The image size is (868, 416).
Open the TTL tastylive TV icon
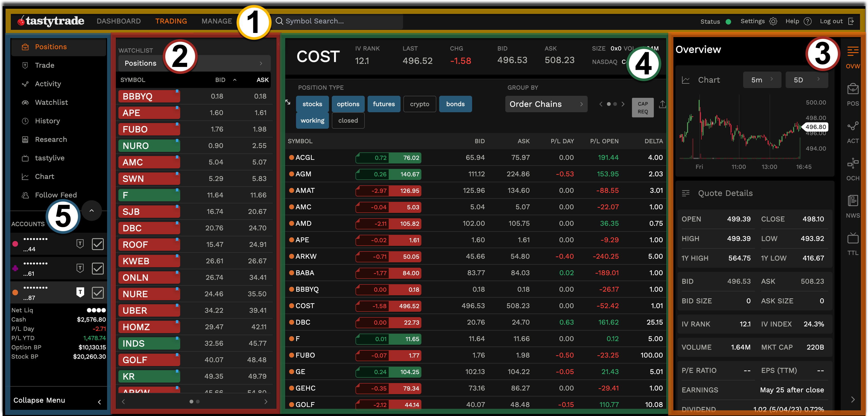pos(853,238)
